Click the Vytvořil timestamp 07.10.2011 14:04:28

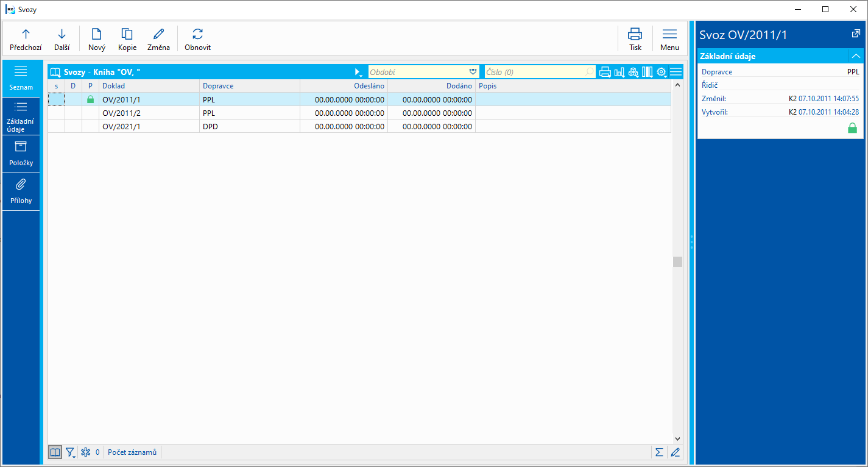point(828,112)
